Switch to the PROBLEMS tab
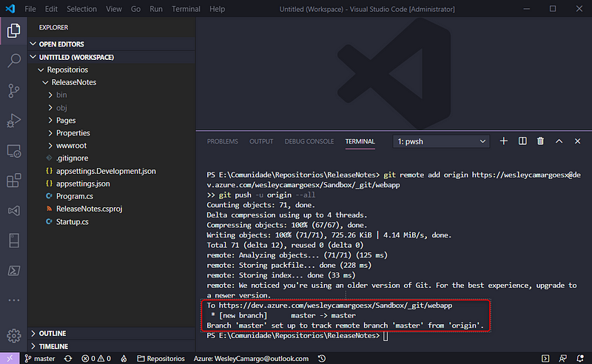The width and height of the screenshot is (592, 364). (x=222, y=141)
